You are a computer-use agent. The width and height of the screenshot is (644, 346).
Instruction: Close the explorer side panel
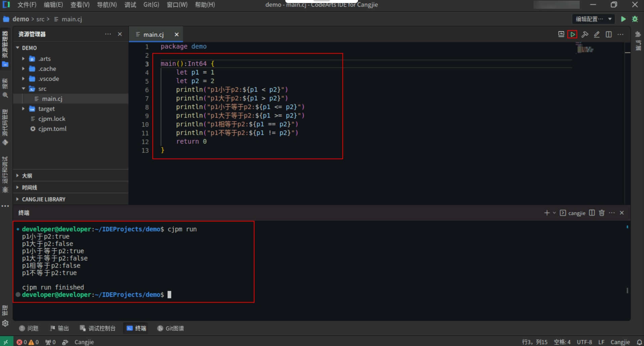[120, 34]
